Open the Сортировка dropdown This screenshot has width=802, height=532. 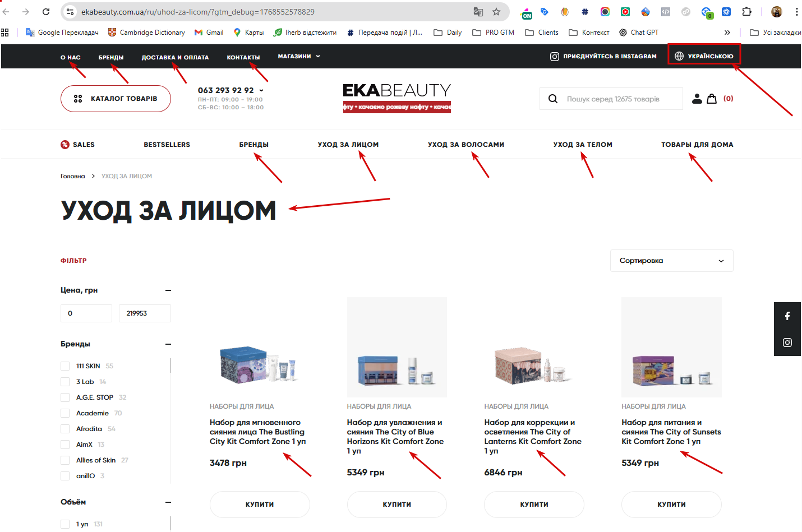[671, 261]
